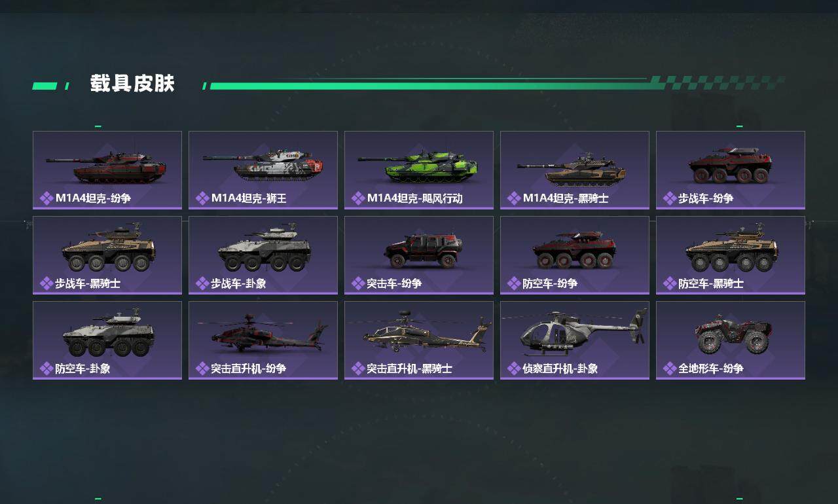
Task: Select the 突击车-纷争 assault car skin
Action: [x=419, y=255]
